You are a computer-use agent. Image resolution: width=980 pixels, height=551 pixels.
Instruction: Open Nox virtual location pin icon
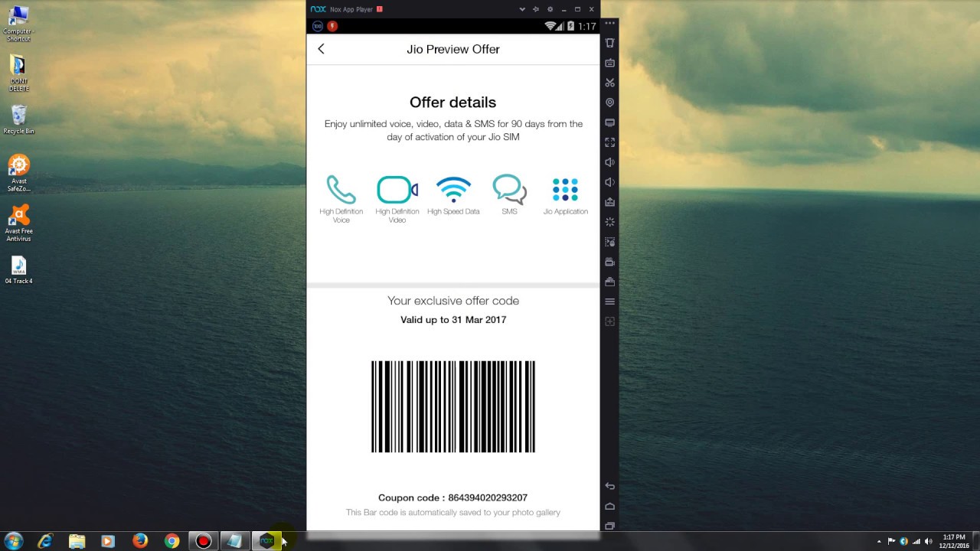pyautogui.click(x=609, y=103)
